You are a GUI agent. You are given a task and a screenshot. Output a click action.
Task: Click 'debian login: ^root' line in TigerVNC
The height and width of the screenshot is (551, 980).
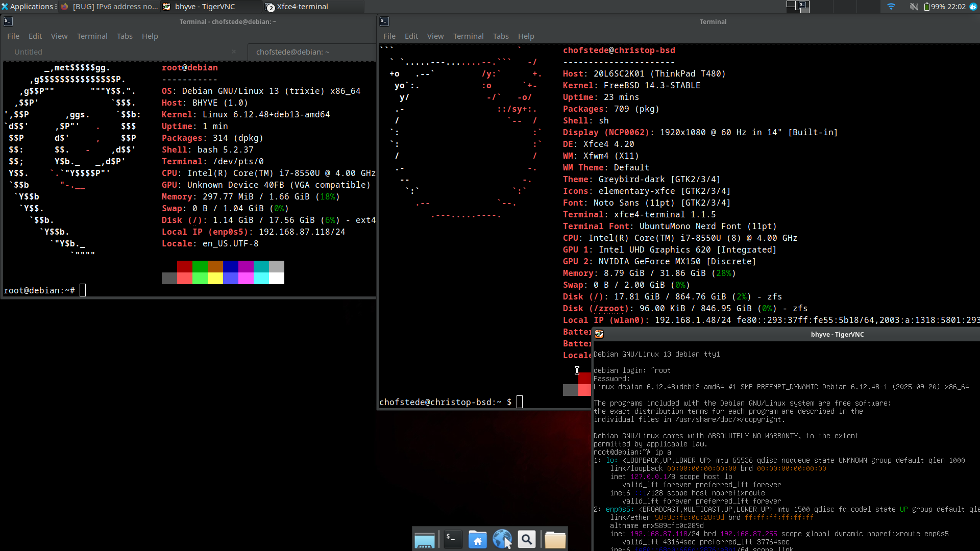click(x=632, y=370)
